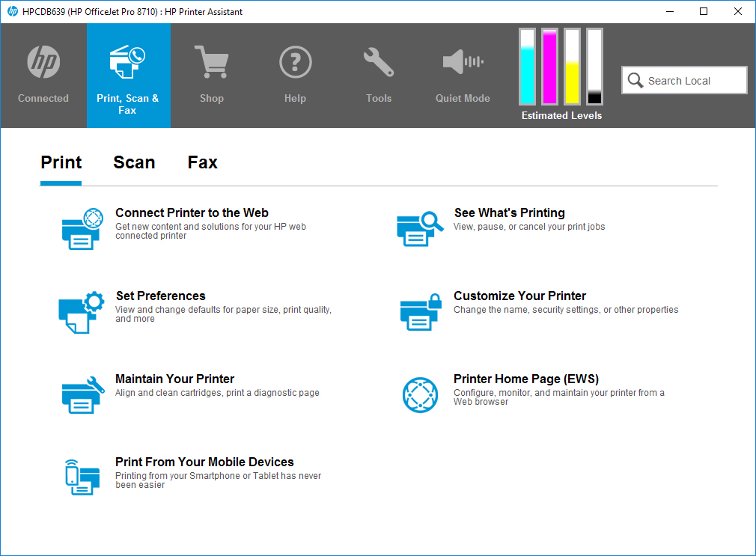
Task: Switch to the Scan tab
Action: click(134, 162)
